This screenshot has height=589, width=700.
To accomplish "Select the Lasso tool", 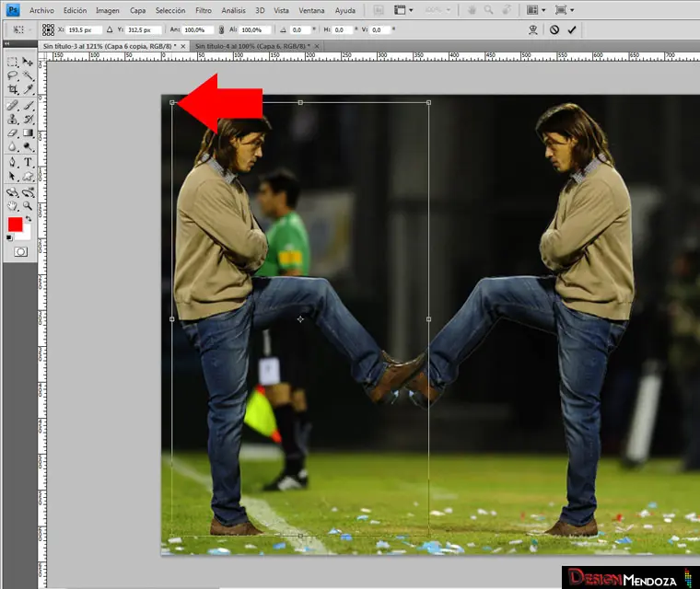I will coord(13,76).
